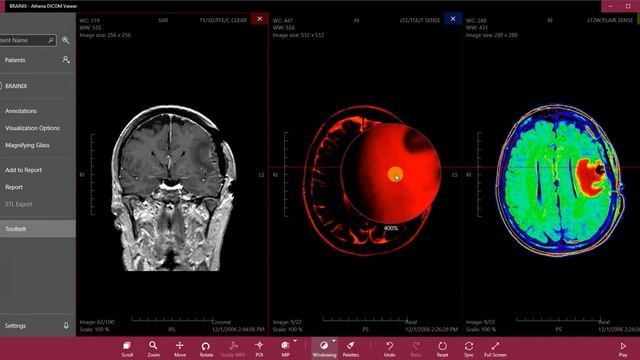Toggle the Windowing tool
Viewport: 640px width, 360px height.
click(324, 349)
